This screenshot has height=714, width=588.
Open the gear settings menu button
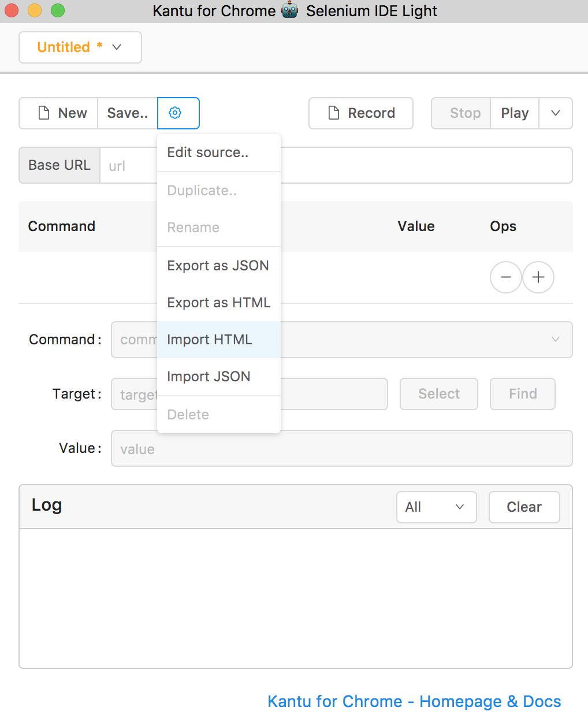[178, 113]
